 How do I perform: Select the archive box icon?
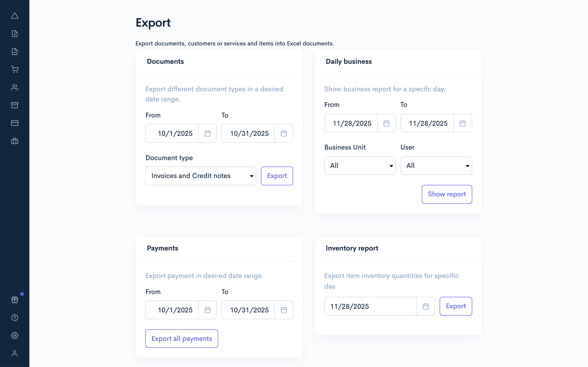(15, 105)
